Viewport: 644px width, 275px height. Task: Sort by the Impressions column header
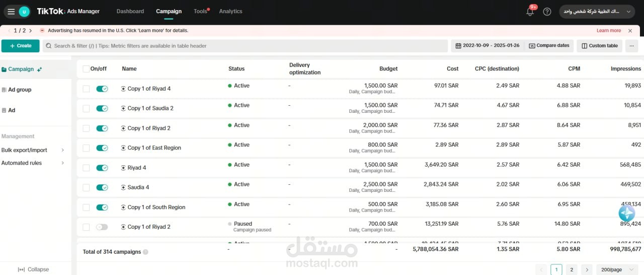[x=626, y=69]
